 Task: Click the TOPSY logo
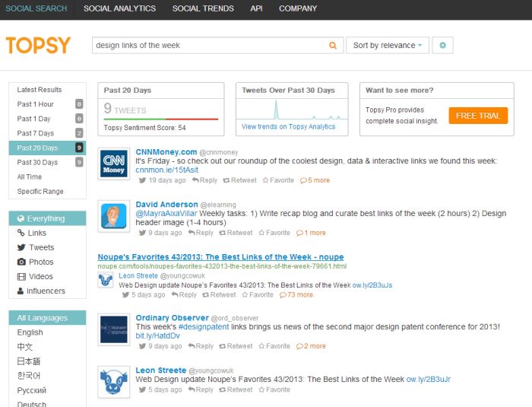(38, 45)
